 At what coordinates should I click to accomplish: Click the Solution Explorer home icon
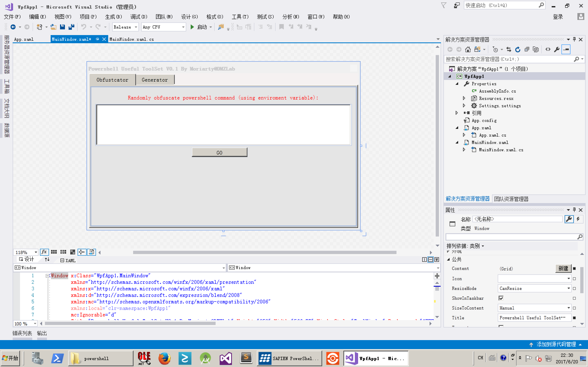(x=466, y=50)
